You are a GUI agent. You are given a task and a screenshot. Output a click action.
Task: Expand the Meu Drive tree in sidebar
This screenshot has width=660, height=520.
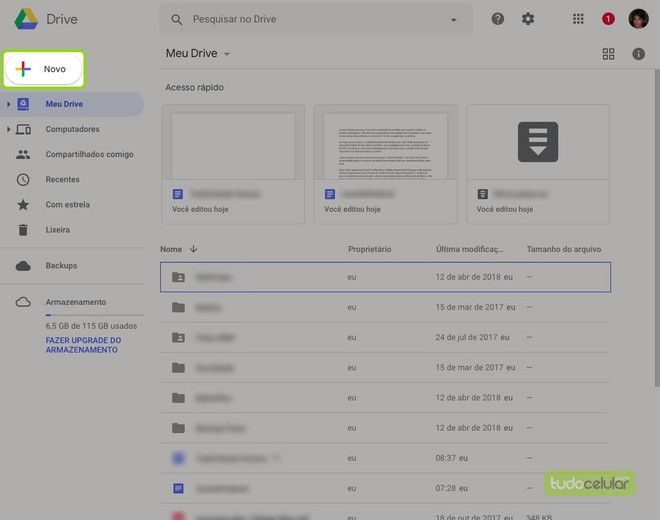click(9, 104)
